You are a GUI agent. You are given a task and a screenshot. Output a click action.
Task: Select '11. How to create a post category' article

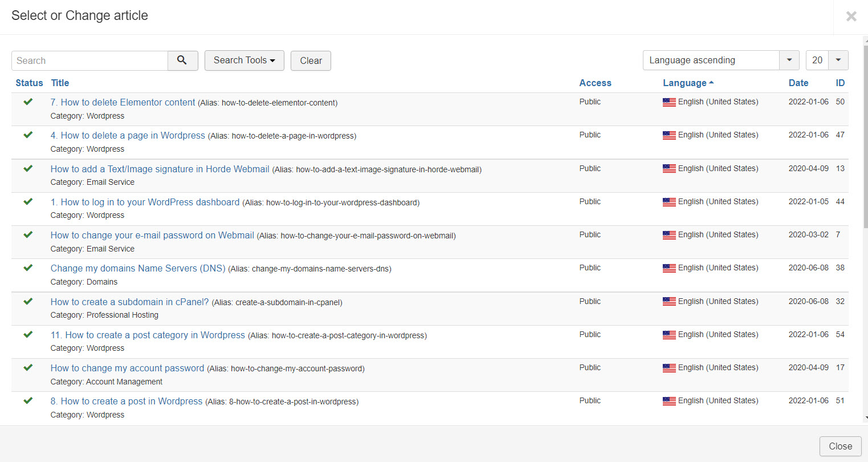click(x=148, y=335)
